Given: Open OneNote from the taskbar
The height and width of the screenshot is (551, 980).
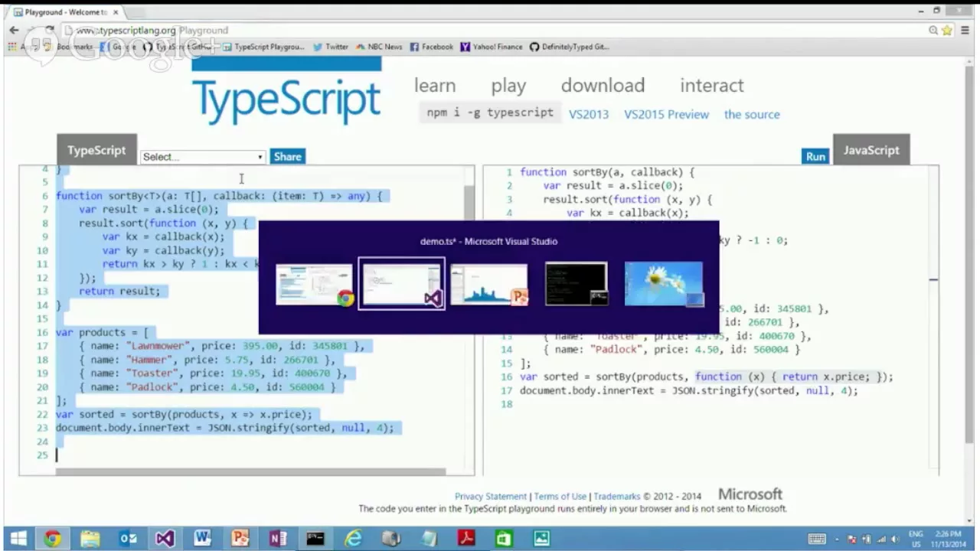Looking at the screenshot, I should [x=278, y=539].
